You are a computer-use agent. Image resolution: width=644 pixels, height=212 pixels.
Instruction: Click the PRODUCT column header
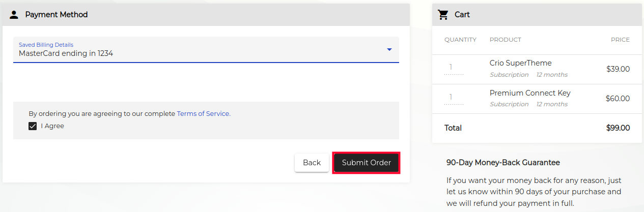(505, 40)
